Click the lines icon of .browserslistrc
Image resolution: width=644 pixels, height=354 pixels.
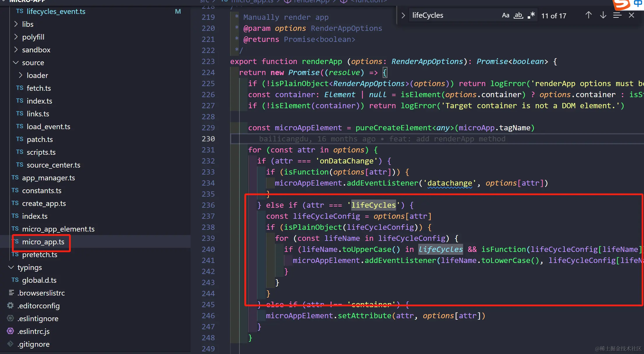(11, 293)
